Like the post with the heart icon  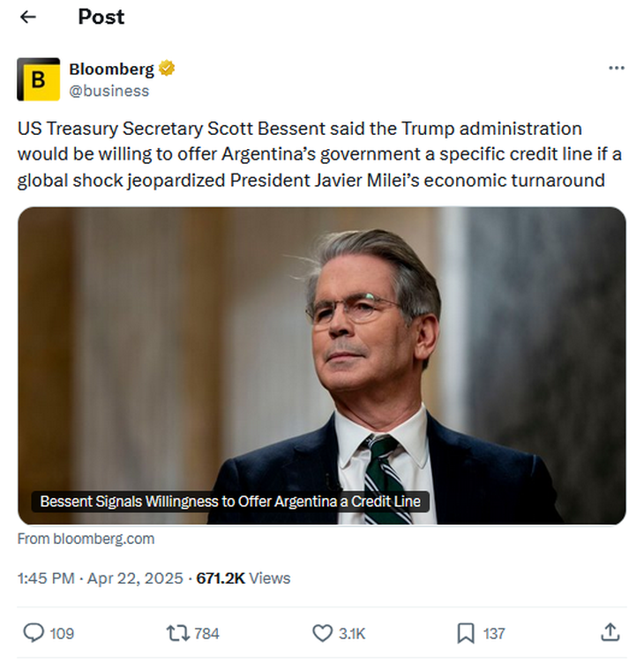(x=322, y=632)
